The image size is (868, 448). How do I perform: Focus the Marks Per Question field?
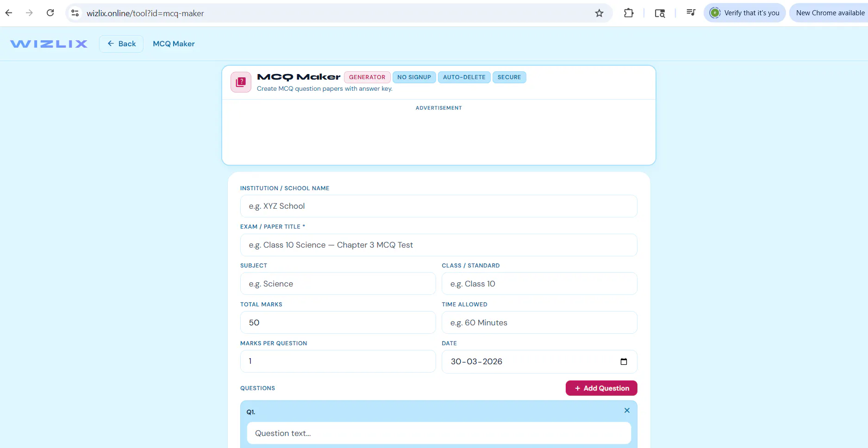tap(338, 361)
